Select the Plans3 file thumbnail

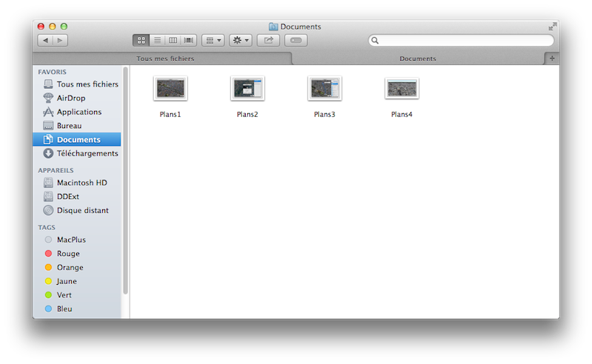(324, 88)
